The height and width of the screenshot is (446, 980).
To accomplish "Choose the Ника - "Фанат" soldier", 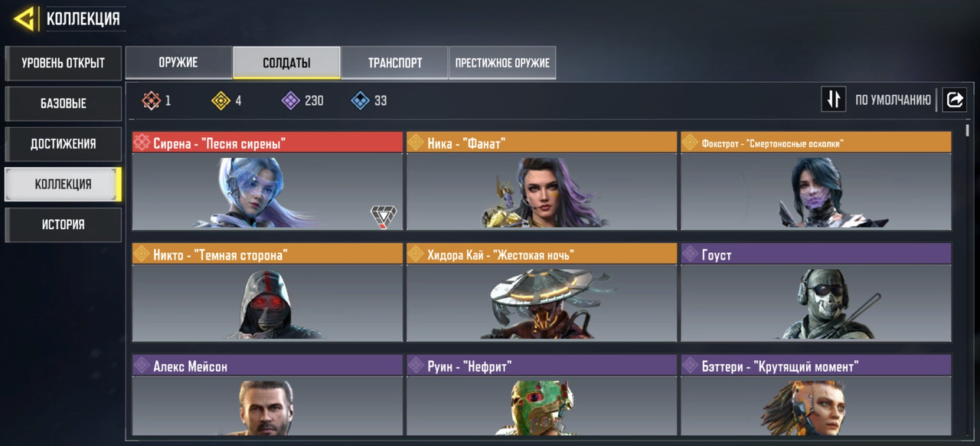I will (x=542, y=181).
